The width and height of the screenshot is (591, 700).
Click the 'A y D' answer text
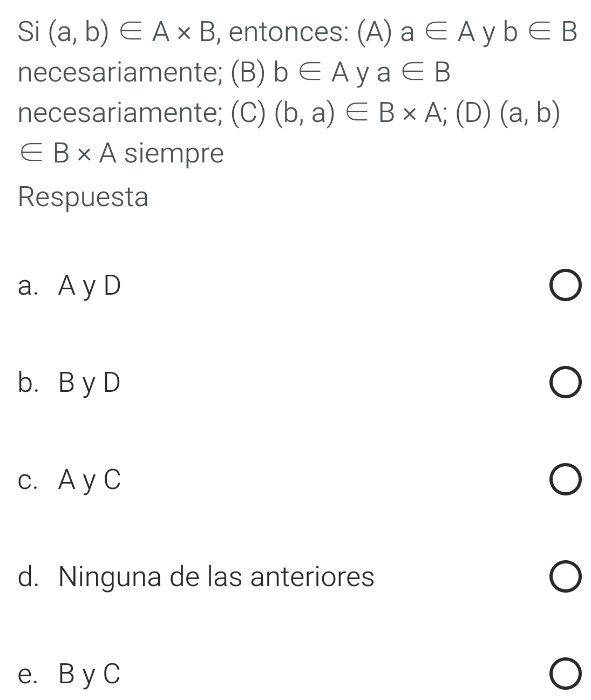[x=90, y=286]
